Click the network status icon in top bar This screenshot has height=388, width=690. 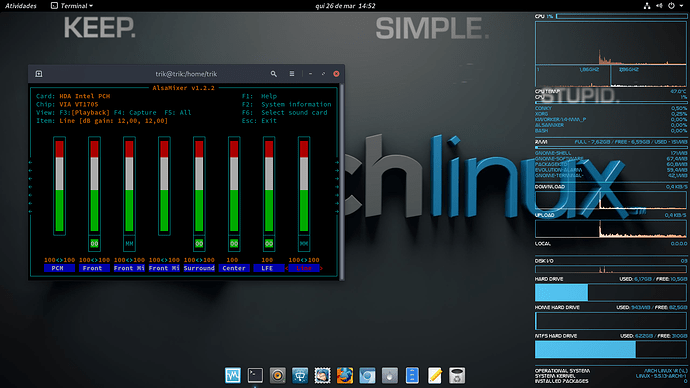pyautogui.click(x=647, y=6)
